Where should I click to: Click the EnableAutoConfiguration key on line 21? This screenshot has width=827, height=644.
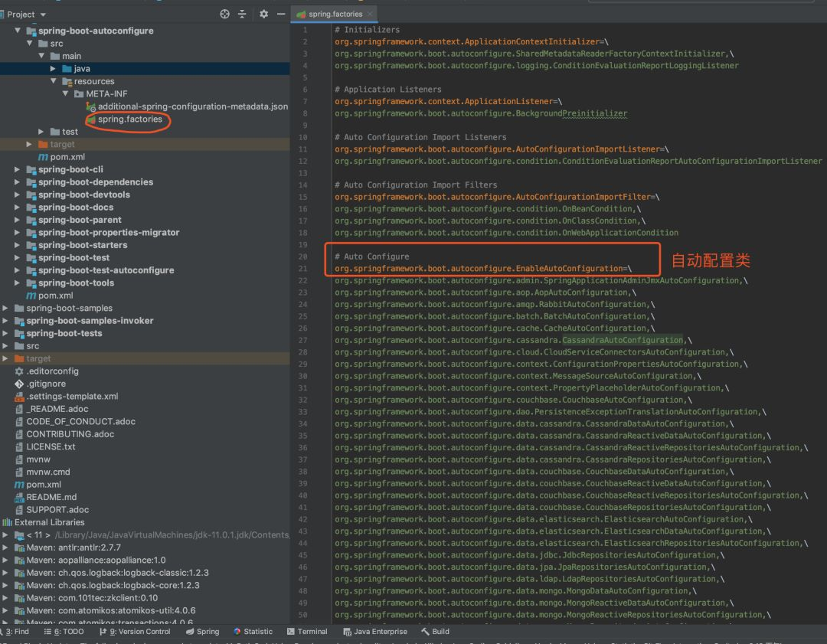pos(479,269)
